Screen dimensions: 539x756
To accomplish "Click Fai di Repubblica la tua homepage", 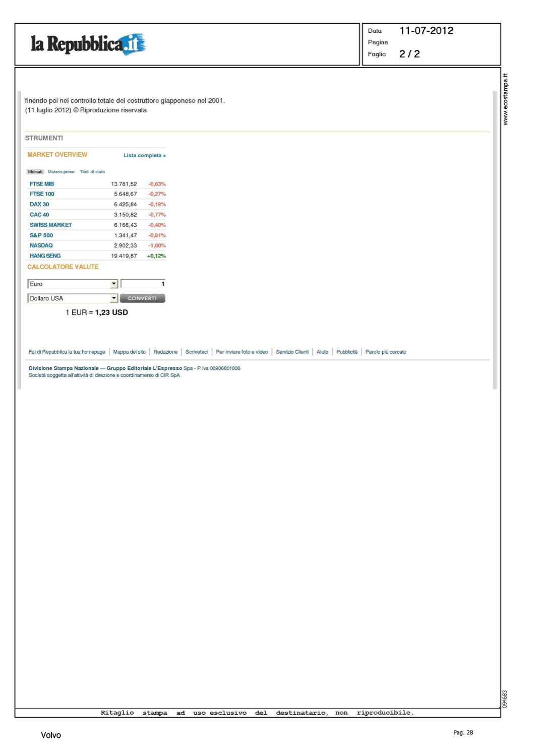I will (x=67, y=352).
